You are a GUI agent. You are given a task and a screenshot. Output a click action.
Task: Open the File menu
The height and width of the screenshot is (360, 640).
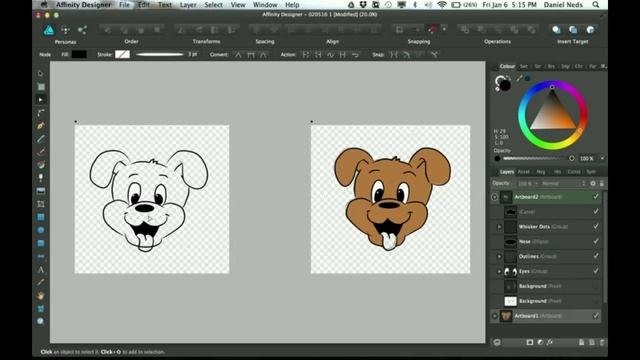coord(124,5)
